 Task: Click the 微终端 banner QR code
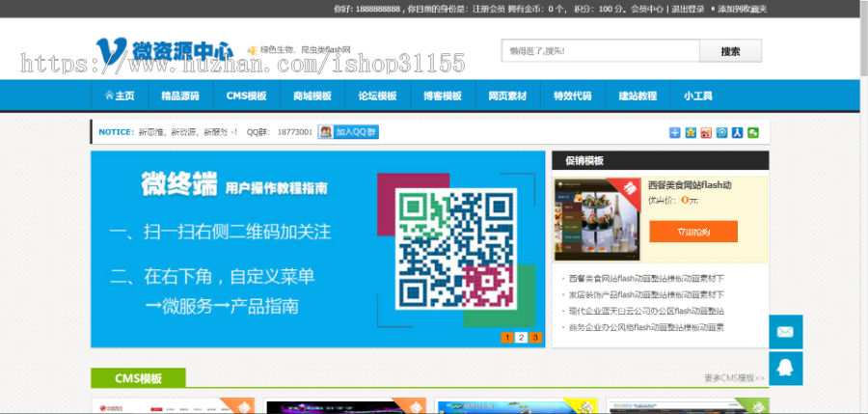[x=456, y=249]
